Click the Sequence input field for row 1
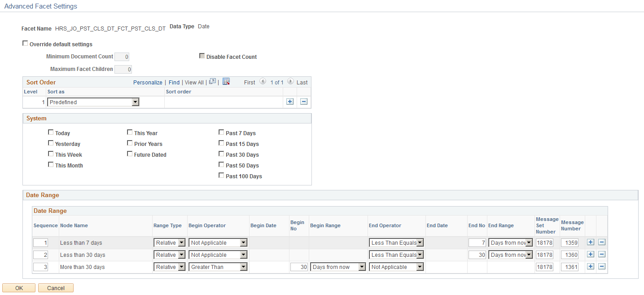The width and height of the screenshot is (644, 295). 40,242
